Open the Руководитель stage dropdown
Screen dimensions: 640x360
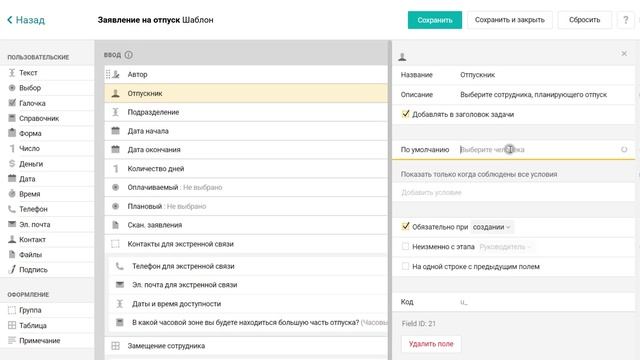pos(505,247)
